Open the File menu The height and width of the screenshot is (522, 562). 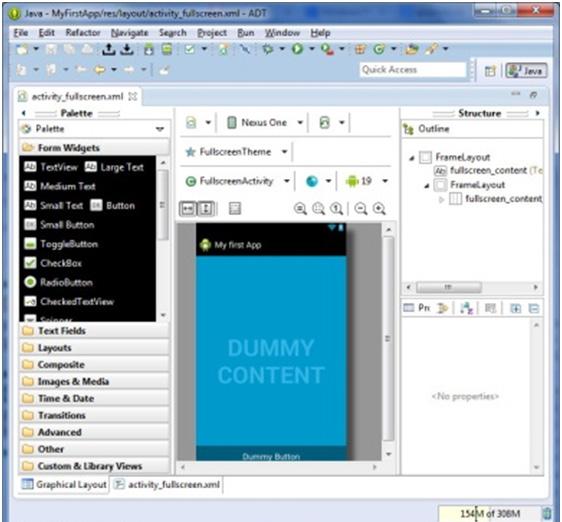pos(21,33)
